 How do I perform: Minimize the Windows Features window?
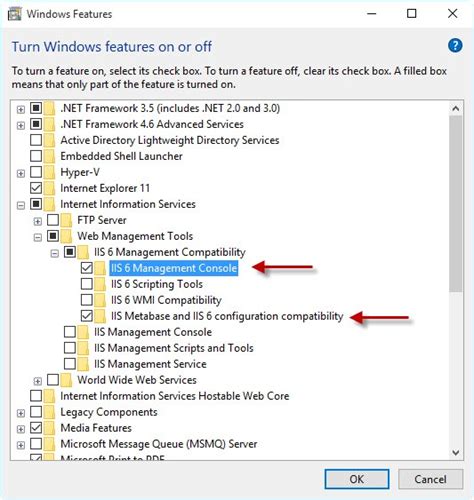pyautogui.click(x=372, y=14)
